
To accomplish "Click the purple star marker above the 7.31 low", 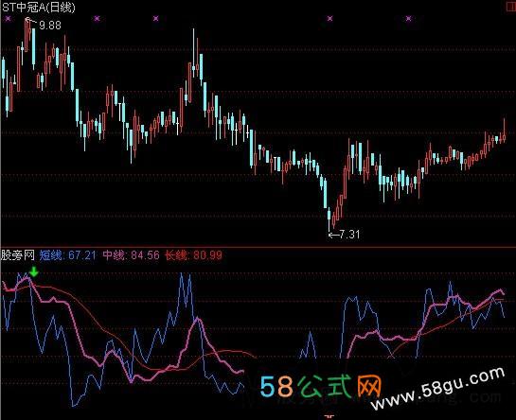I will coord(329,19).
